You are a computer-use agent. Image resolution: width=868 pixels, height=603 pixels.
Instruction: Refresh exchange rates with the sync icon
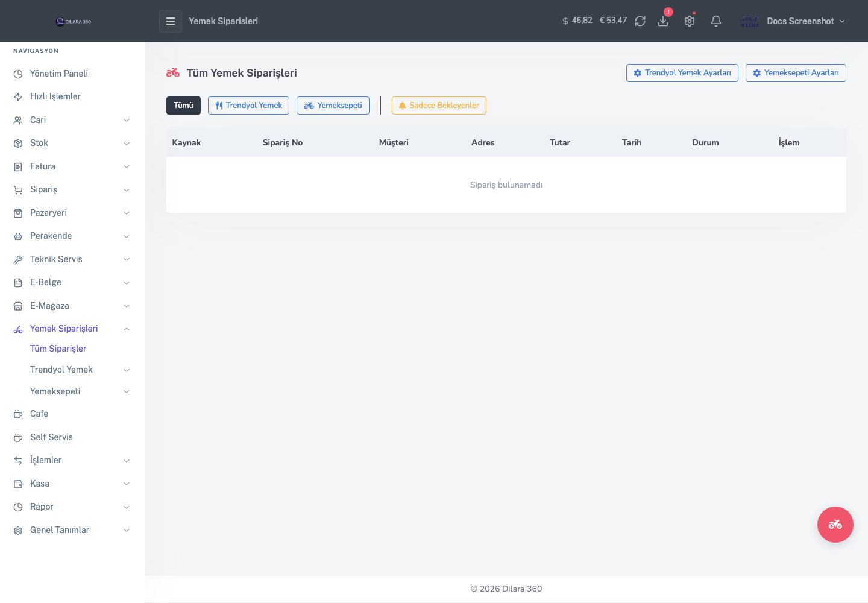(640, 21)
